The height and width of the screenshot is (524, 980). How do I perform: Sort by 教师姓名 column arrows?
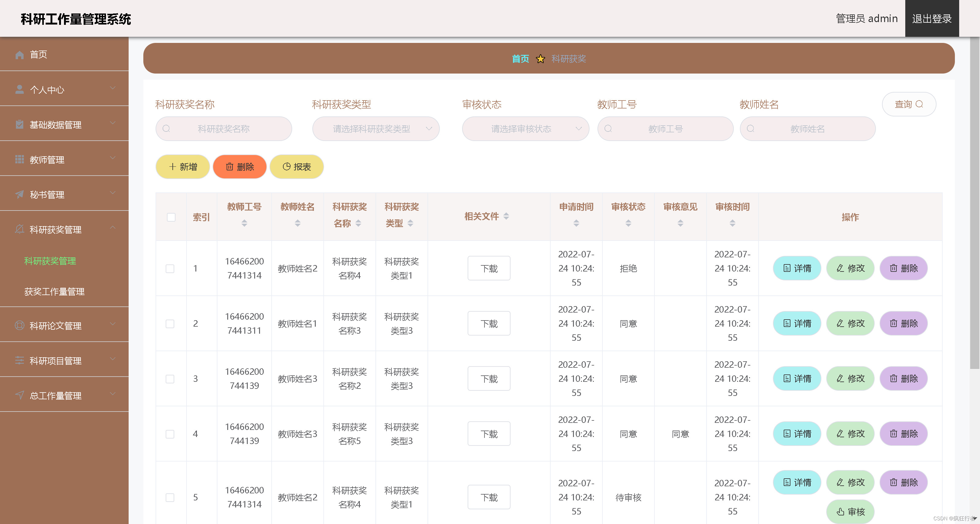coord(297,223)
